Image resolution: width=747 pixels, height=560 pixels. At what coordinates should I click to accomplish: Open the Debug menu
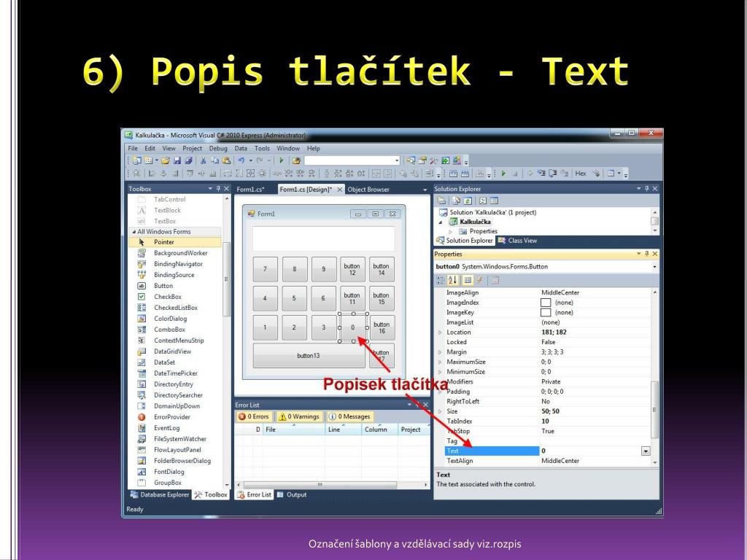[218, 149]
